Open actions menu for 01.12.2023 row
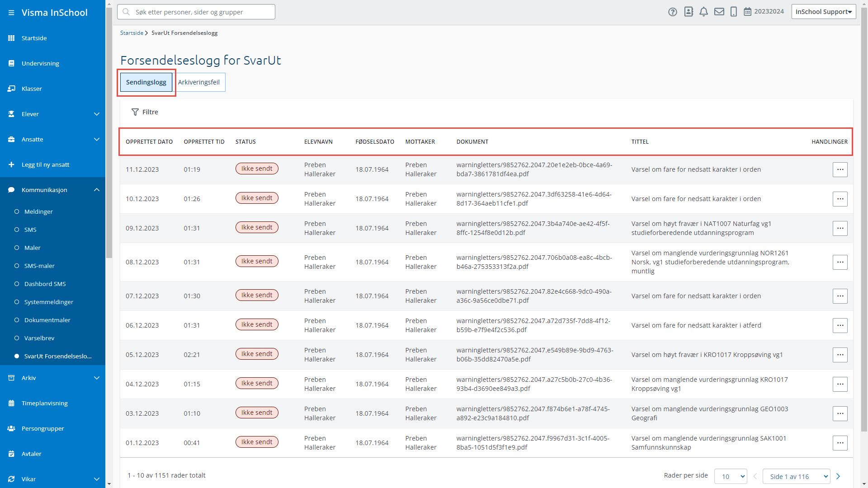 [x=840, y=443]
